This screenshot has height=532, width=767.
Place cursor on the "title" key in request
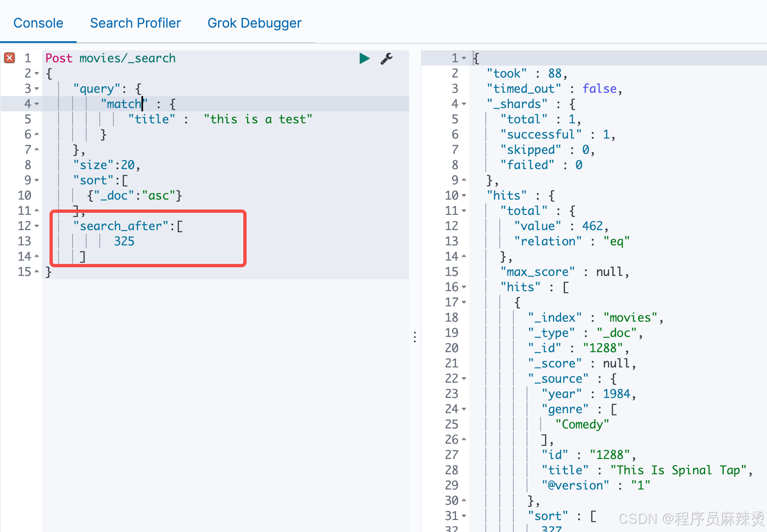[152, 119]
